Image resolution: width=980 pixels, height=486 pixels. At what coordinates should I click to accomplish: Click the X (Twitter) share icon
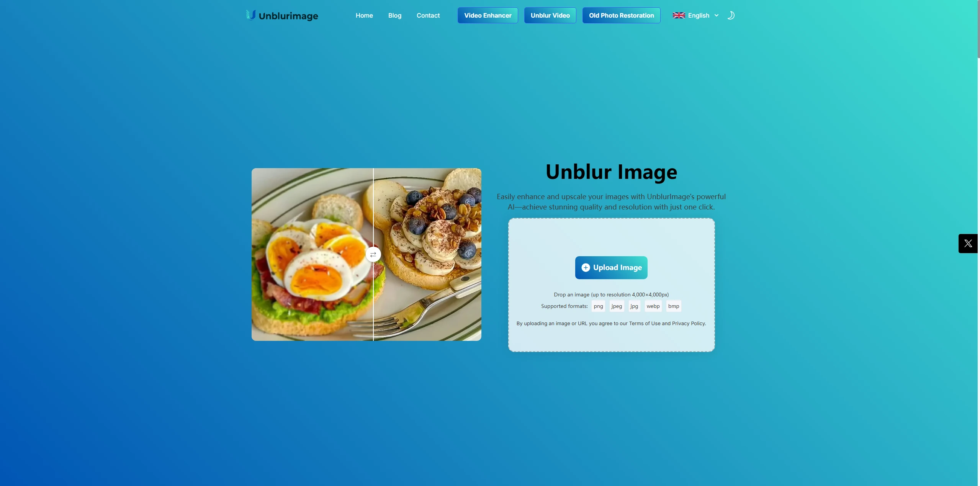tap(968, 243)
